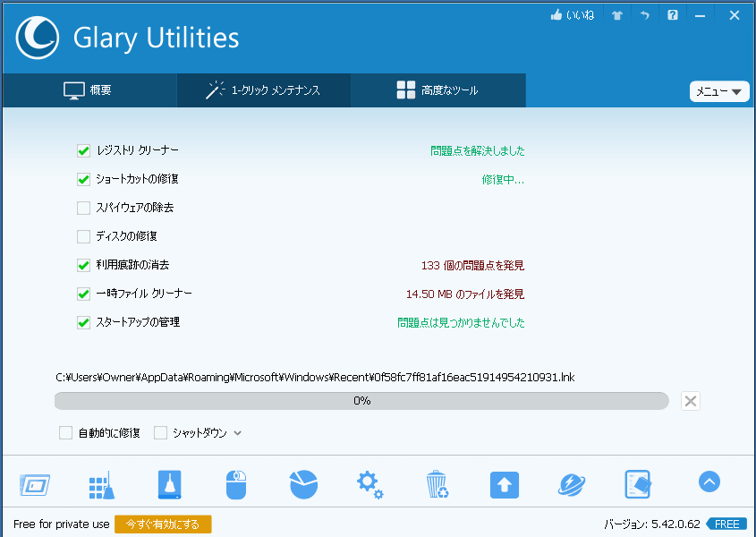Viewport: 756px width, 537px height.
Task: Open the registry cleaner grid-and-broom icon
Action: point(102,485)
